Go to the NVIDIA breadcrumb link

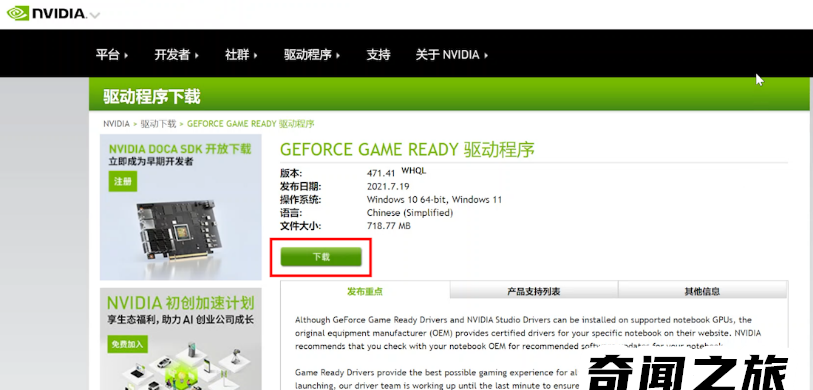(116, 124)
